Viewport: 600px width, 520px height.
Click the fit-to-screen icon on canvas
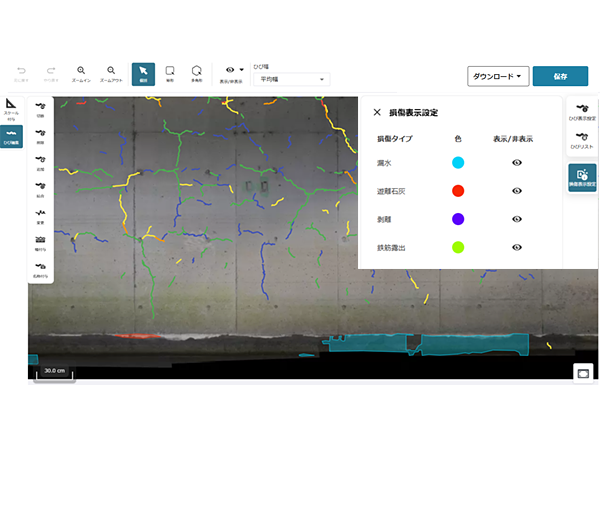[583, 373]
